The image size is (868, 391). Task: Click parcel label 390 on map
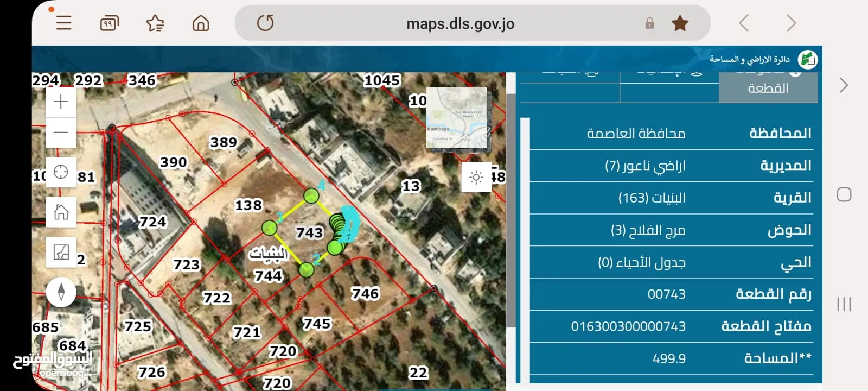(x=173, y=162)
